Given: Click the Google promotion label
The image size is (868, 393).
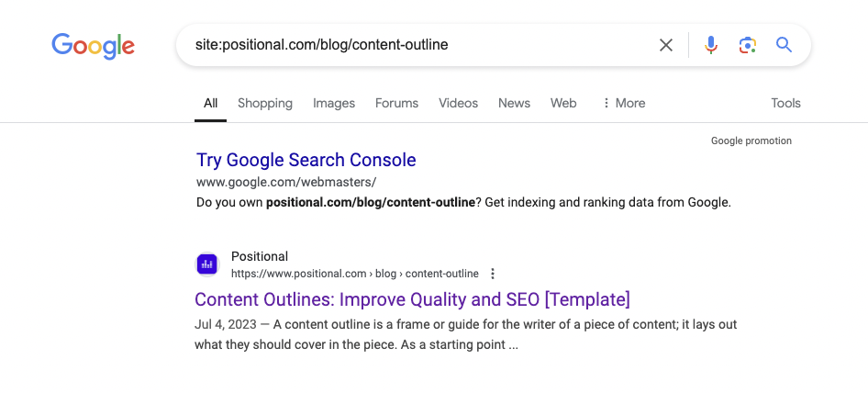Looking at the screenshot, I should click(751, 140).
